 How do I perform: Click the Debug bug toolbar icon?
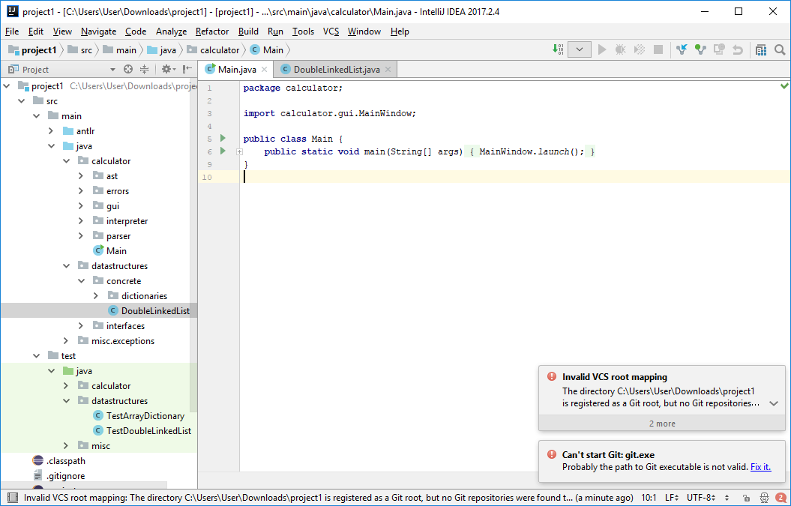click(x=620, y=49)
